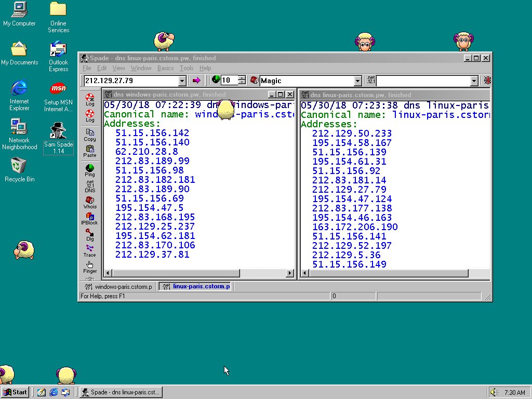This screenshot has height=399, width=532.
Task: Click the upper Log icon in Spade sidebar
Action: coord(90,100)
